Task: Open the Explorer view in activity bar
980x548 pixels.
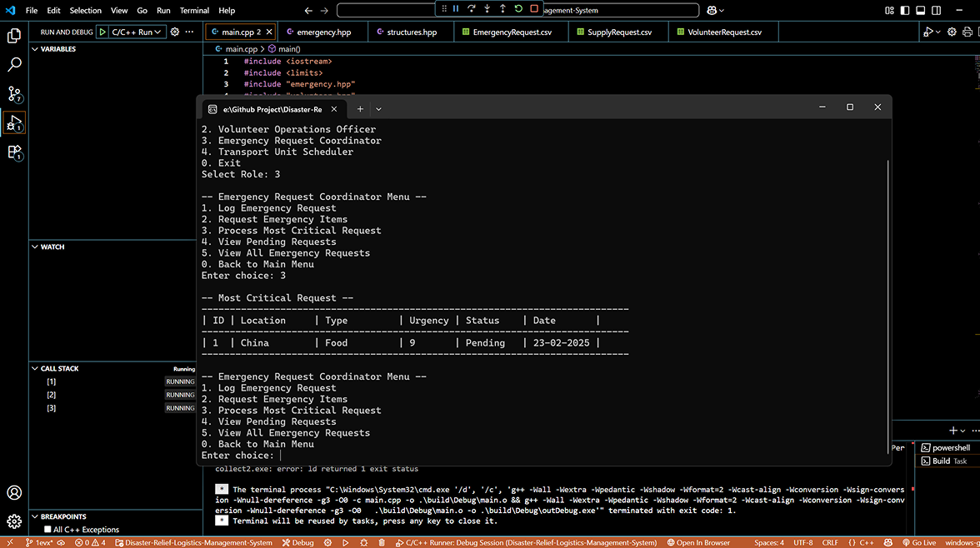Action: 14,36
